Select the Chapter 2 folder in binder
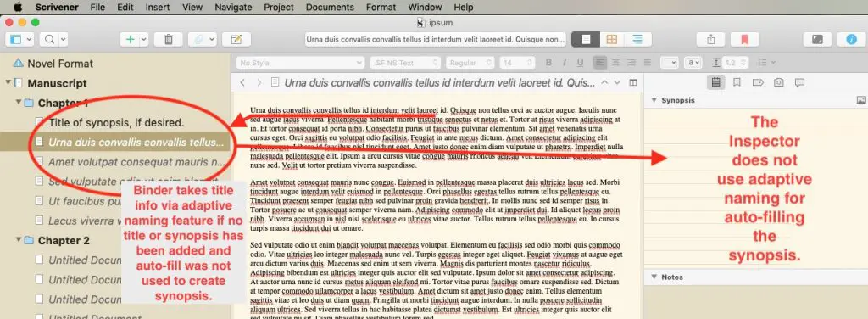Screen dimensions: 868x319 click(x=64, y=240)
